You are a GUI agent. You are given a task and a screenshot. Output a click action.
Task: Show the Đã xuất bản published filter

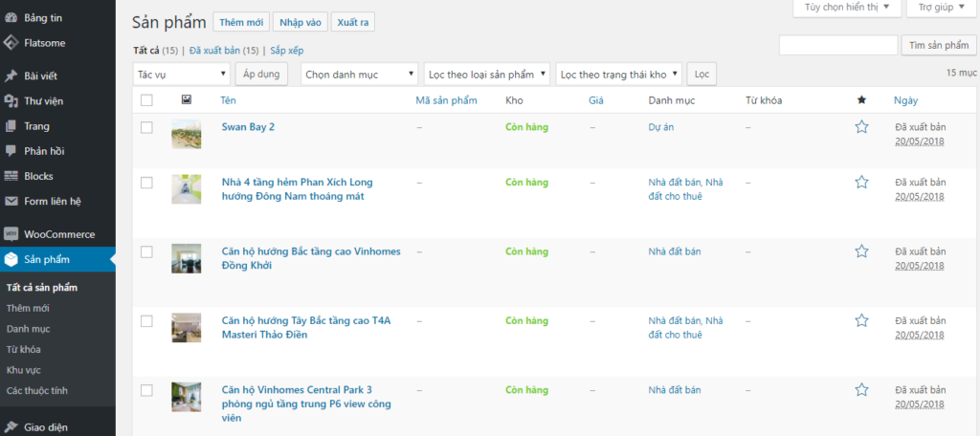[x=224, y=51]
